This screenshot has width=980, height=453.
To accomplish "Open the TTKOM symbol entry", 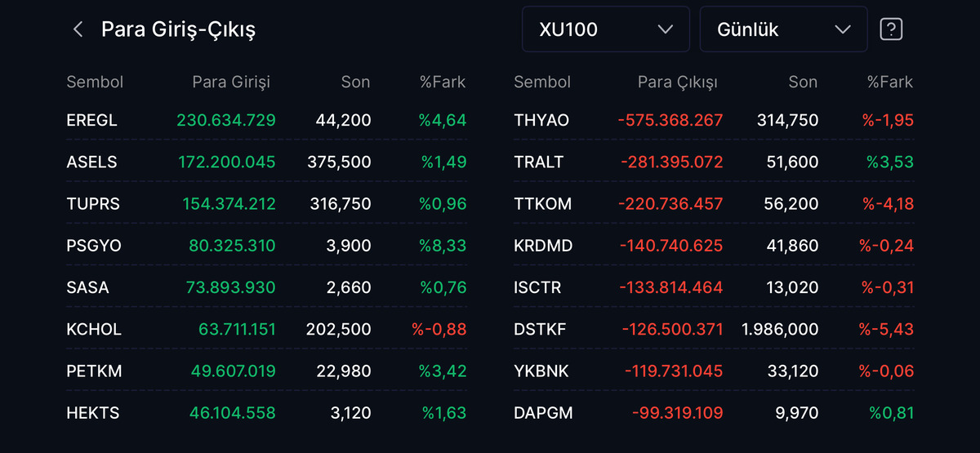I will tap(543, 203).
